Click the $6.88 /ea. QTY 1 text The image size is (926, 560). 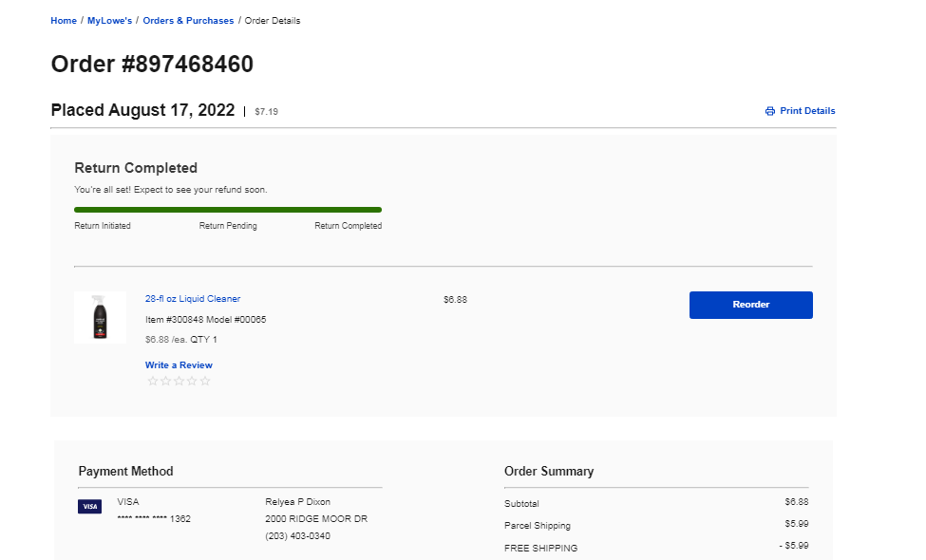point(181,339)
